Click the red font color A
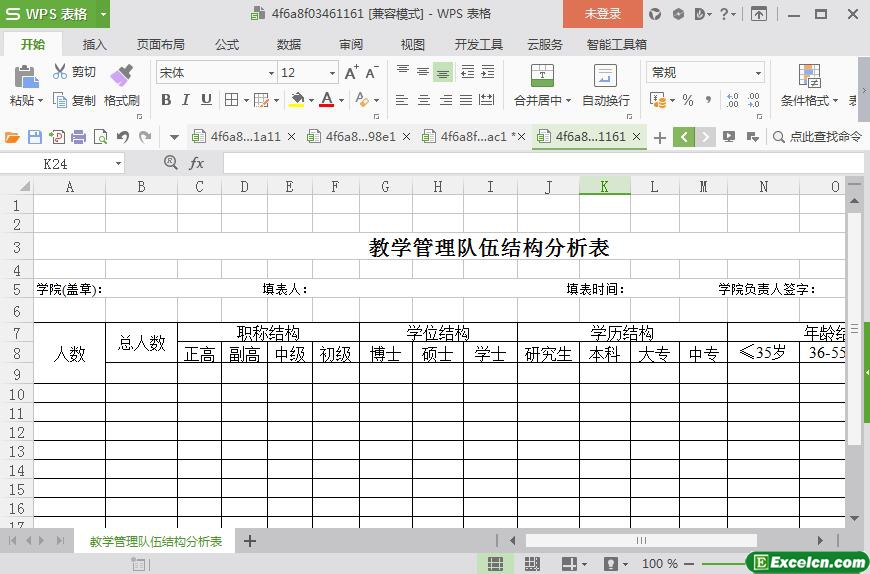The height and width of the screenshot is (574, 870). [327, 100]
